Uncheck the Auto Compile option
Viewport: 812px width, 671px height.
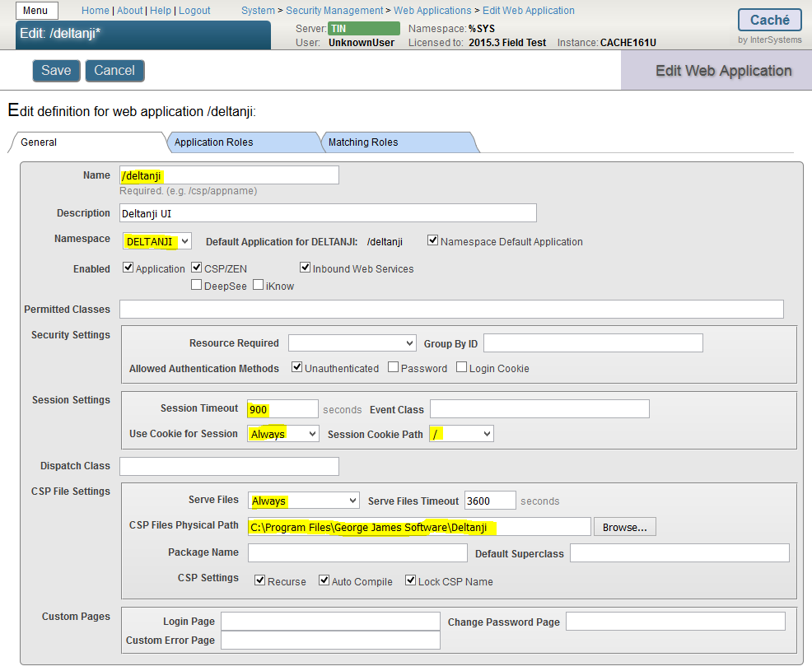click(x=324, y=581)
